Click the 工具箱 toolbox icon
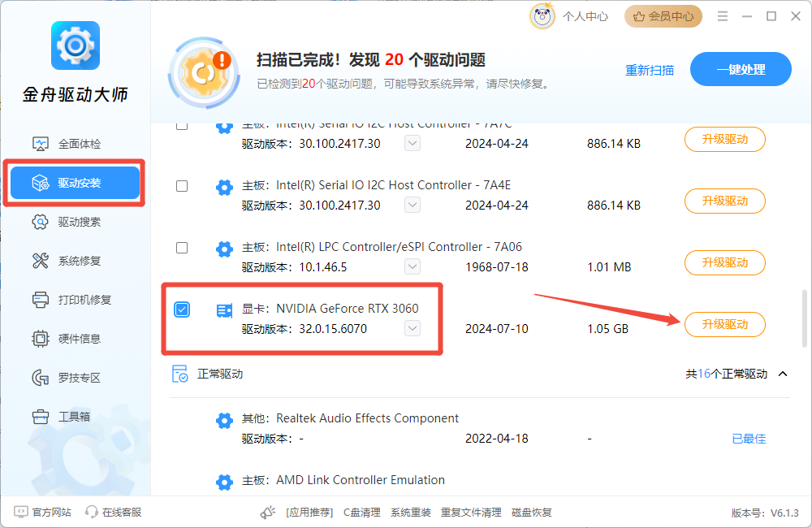The width and height of the screenshot is (812, 528). pyautogui.click(x=41, y=417)
